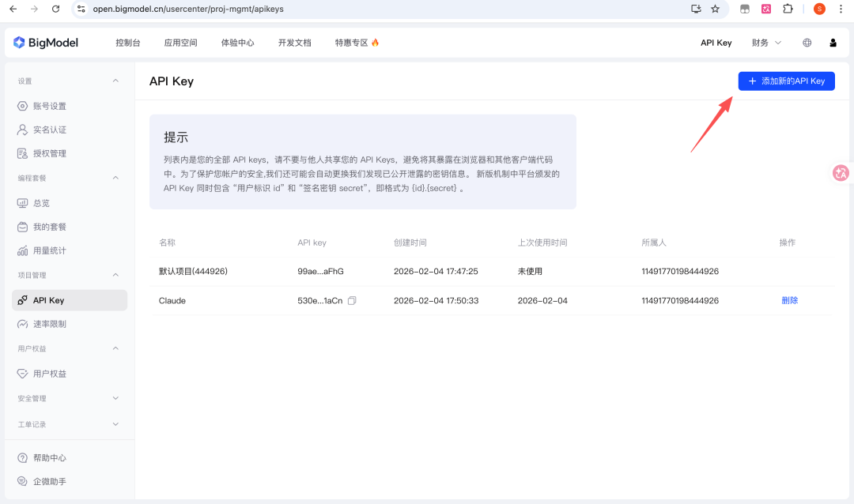The image size is (854, 504).
Task: Click the 速率限制 gauge icon
Action: coord(22,324)
